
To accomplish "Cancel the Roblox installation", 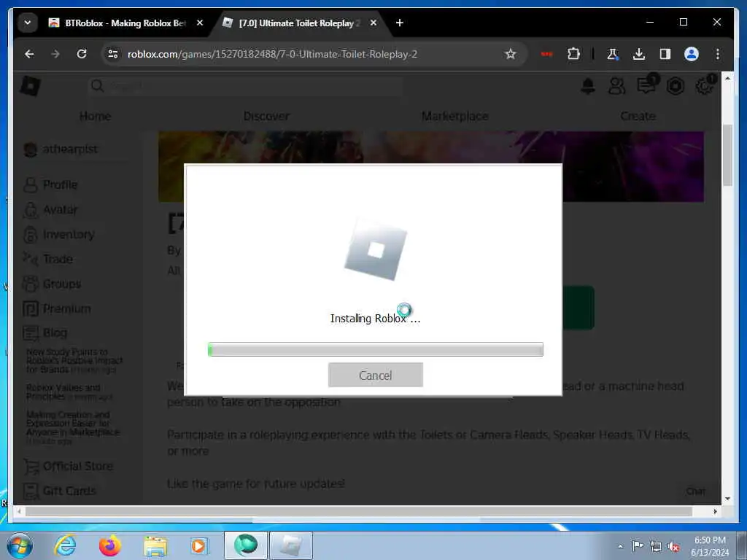I will (x=376, y=375).
